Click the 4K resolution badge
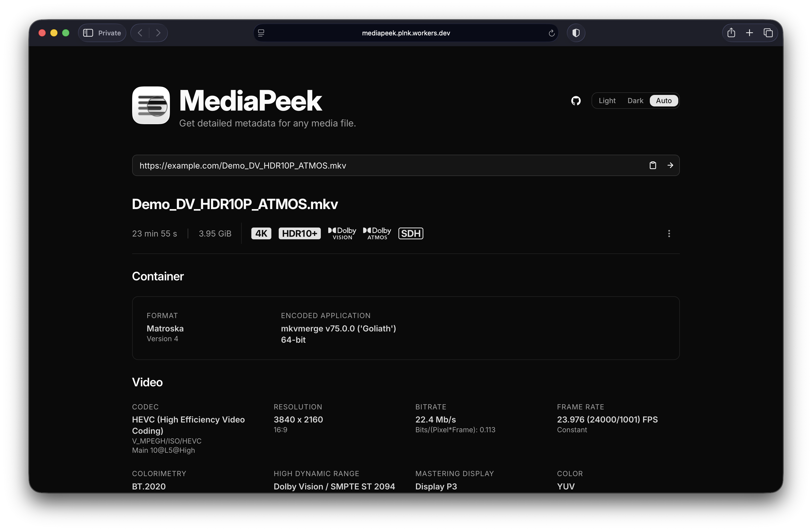 [261, 233]
